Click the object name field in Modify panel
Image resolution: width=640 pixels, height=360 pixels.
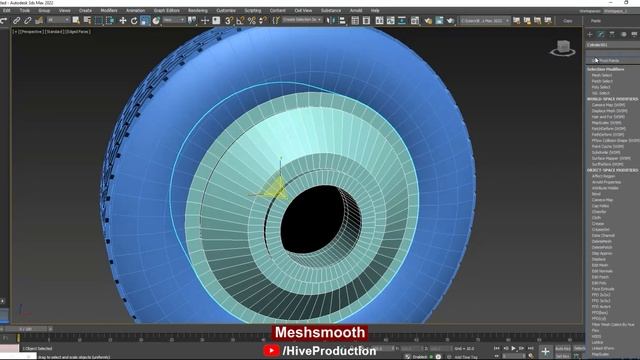pos(612,45)
